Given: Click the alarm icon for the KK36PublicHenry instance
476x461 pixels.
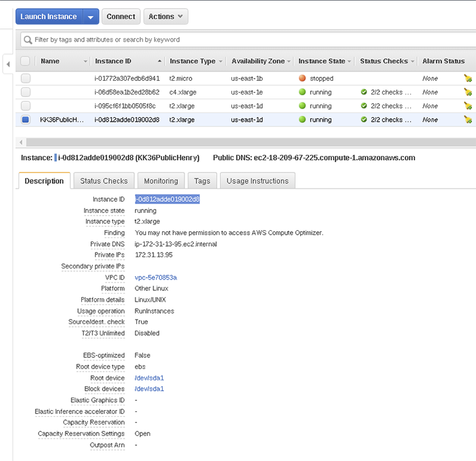Looking at the screenshot, I should click(x=468, y=120).
